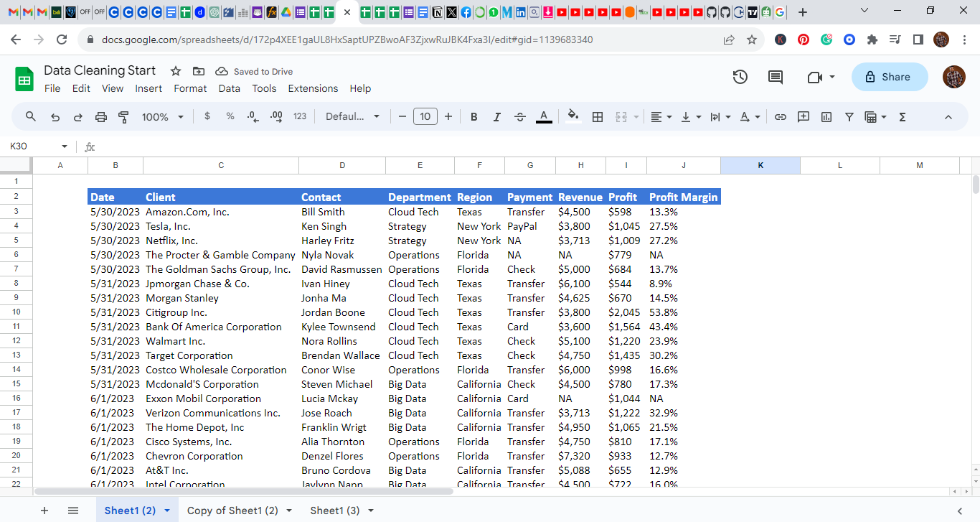Image resolution: width=980 pixels, height=522 pixels.
Task: Increase the font size
Action: 448,116
